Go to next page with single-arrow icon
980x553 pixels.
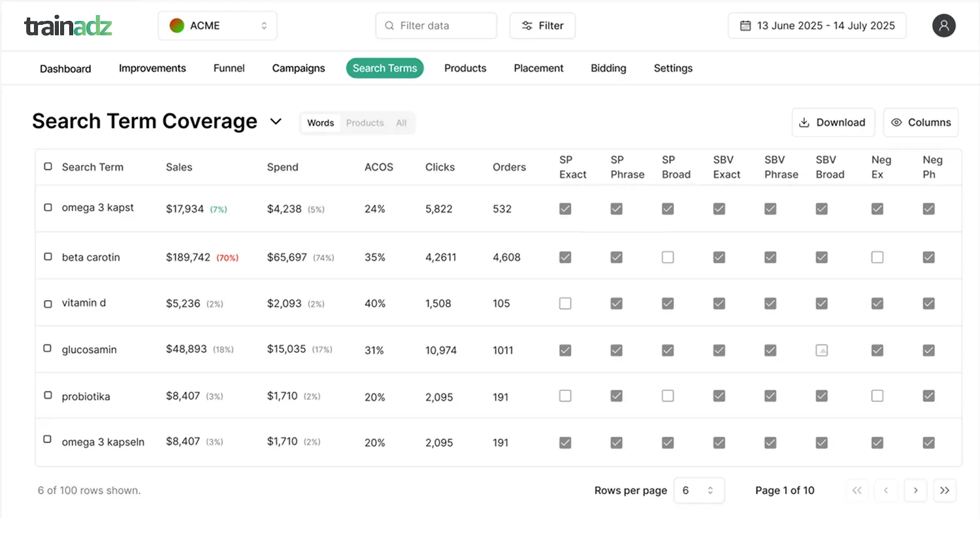[915, 490]
